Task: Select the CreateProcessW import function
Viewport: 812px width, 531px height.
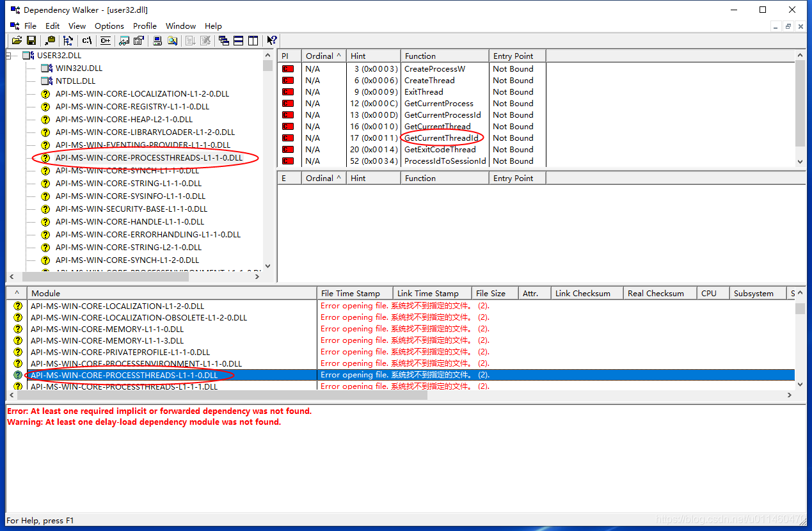Action: [x=434, y=69]
